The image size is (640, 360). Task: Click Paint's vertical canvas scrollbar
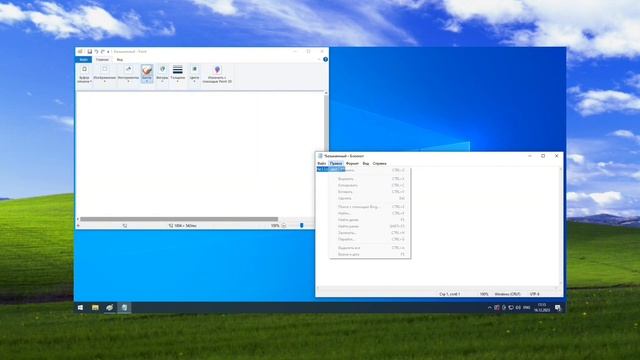click(326, 122)
